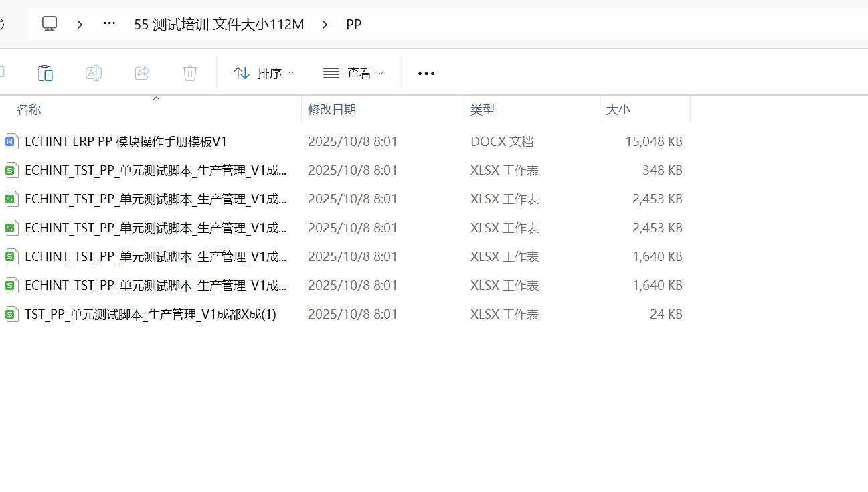Open the 排序 sort dropdown

pyautogui.click(x=264, y=73)
